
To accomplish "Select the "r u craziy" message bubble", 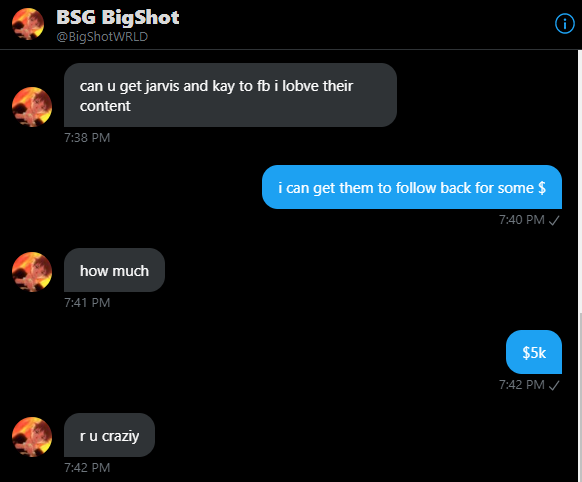I will click(x=109, y=435).
